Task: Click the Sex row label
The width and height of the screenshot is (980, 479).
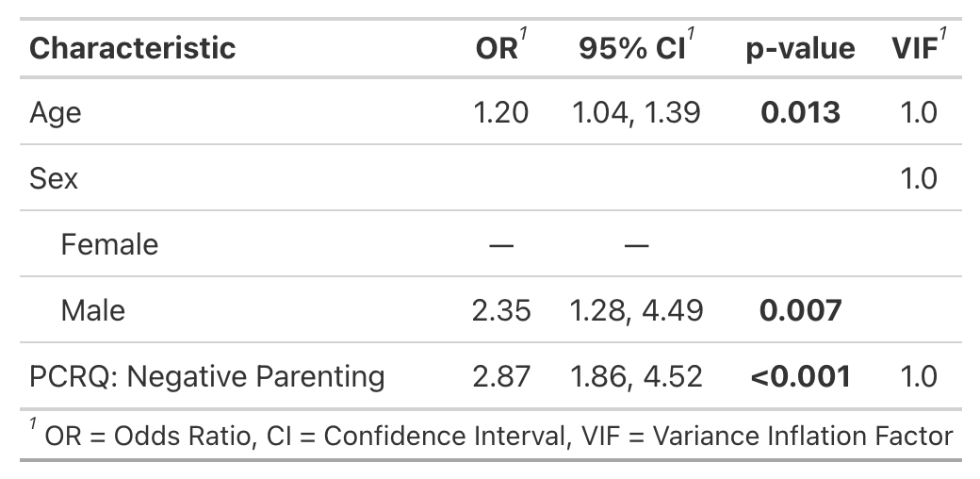Action: tap(54, 178)
